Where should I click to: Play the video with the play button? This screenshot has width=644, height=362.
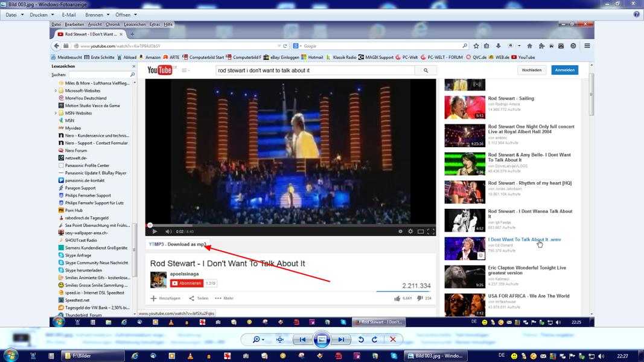click(155, 232)
